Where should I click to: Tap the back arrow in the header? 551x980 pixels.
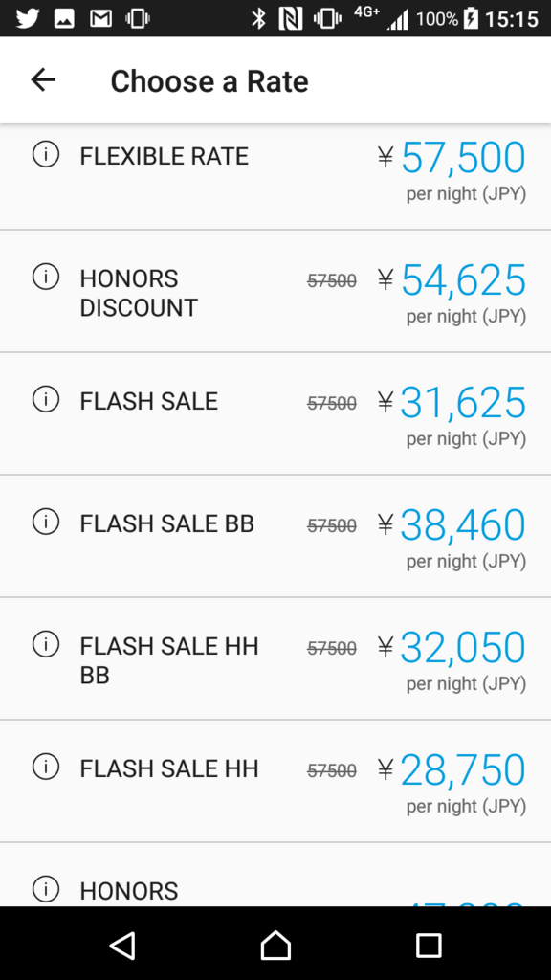point(43,80)
